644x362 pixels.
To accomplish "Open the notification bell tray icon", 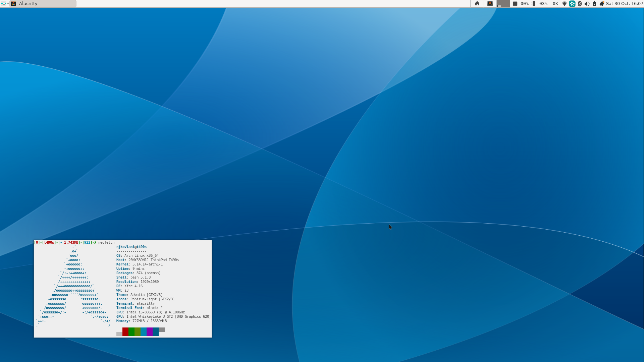I will [602, 4].
